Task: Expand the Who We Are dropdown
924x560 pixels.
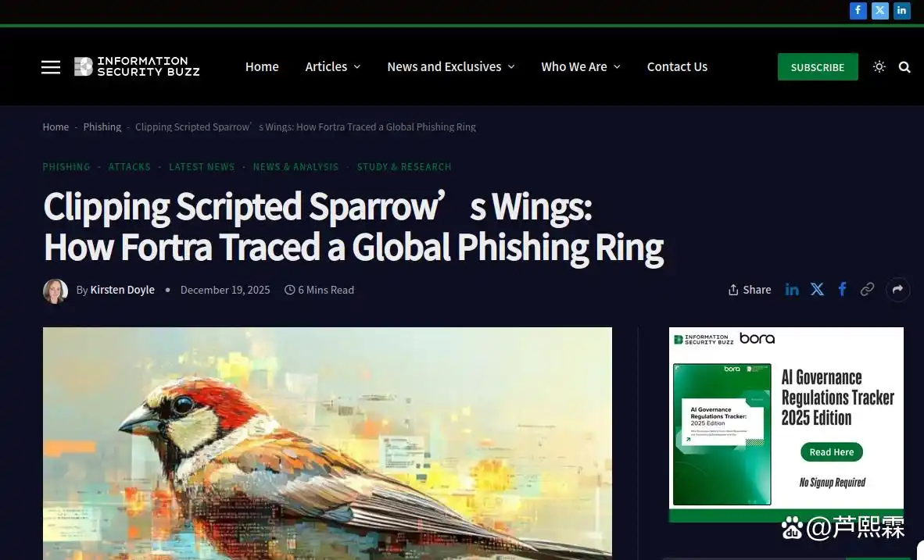Action: point(581,66)
